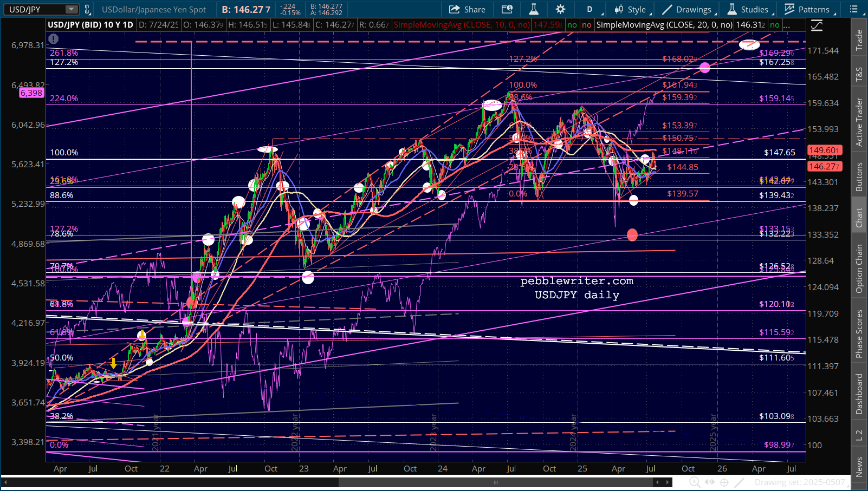Click the crosshair pan tool
The image size is (868, 491).
point(724,482)
